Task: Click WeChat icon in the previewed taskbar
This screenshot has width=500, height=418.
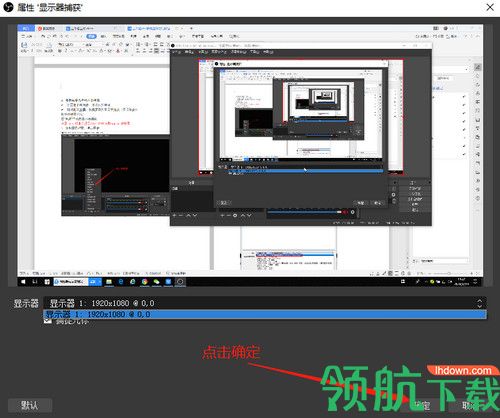Action: point(156,282)
